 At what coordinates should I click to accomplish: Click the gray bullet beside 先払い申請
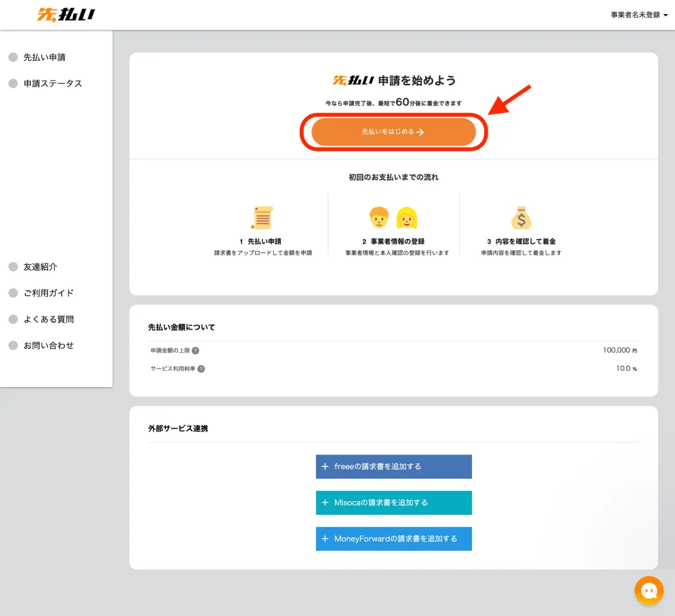tap(13, 57)
